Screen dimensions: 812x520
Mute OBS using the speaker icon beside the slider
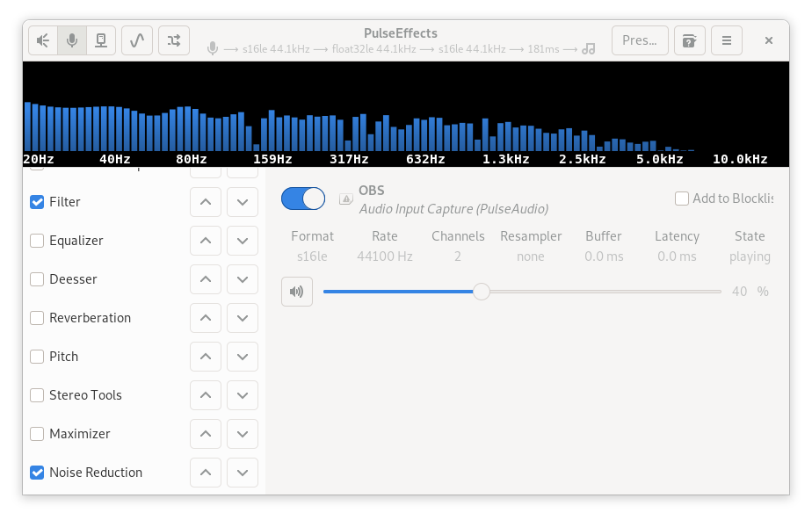click(297, 291)
